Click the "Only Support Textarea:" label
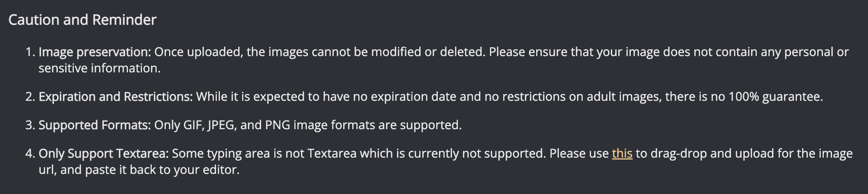 click(103, 153)
